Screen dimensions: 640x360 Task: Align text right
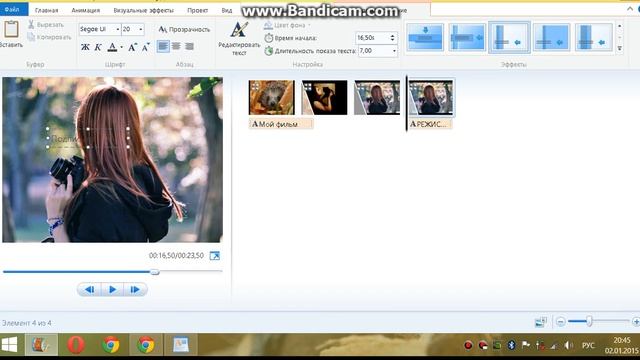coord(189,46)
